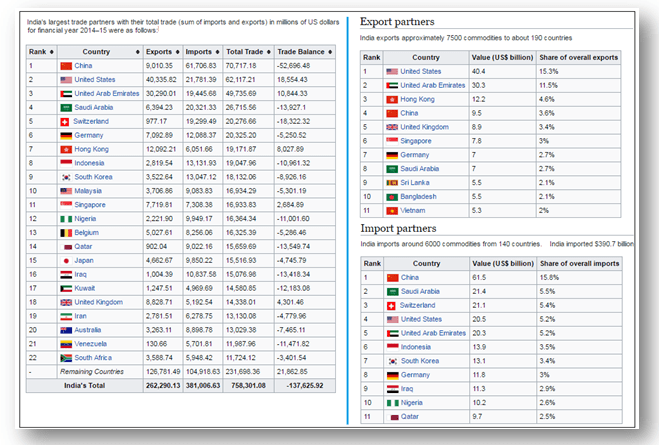Click the South Africa flag icon
The height and width of the screenshot is (445, 659).
pyautogui.click(x=66, y=356)
